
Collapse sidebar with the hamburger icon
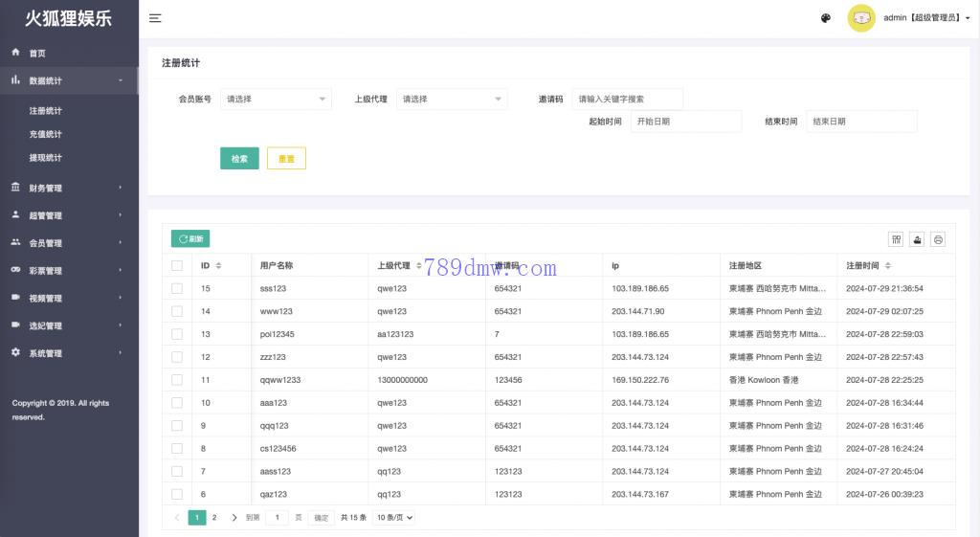155,18
